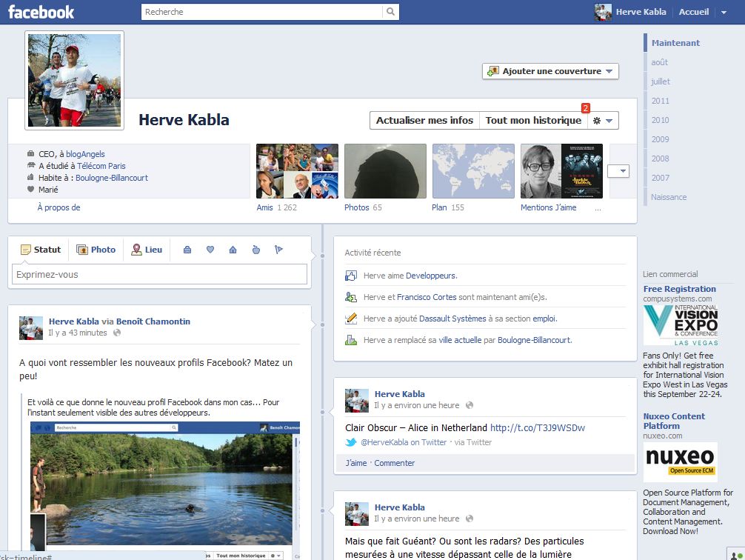Click the Benoît Chamontin link

click(x=153, y=321)
